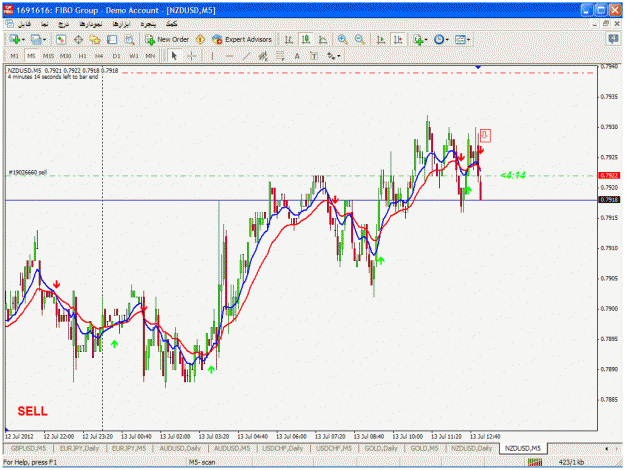Expand the Arrows drawing dropdown
The width and height of the screenshot is (625, 470).
[x=338, y=56]
